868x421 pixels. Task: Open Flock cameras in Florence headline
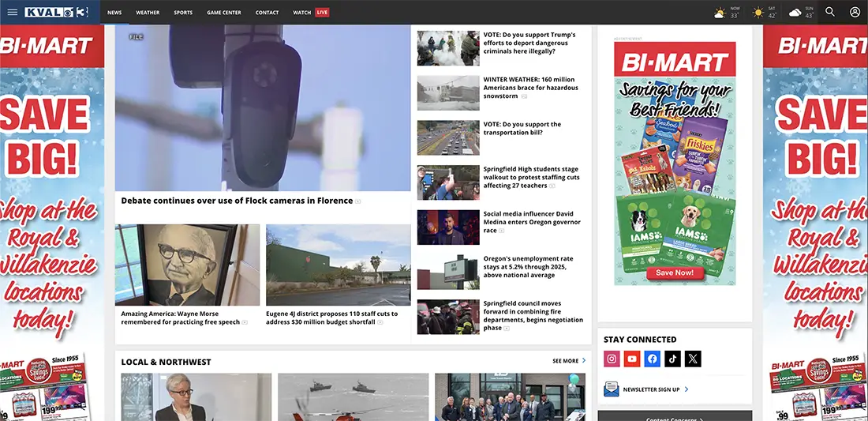(237, 201)
